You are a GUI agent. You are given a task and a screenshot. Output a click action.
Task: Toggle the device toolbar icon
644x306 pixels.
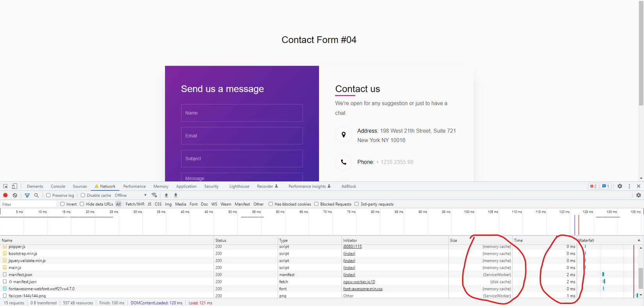pos(14,186)
